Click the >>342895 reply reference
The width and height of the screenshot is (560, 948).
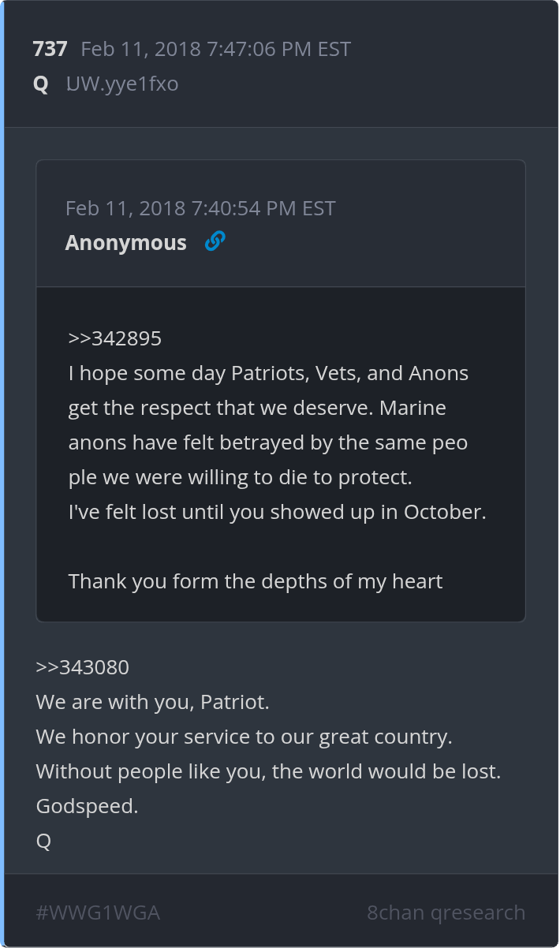click(x=115, y=338)
